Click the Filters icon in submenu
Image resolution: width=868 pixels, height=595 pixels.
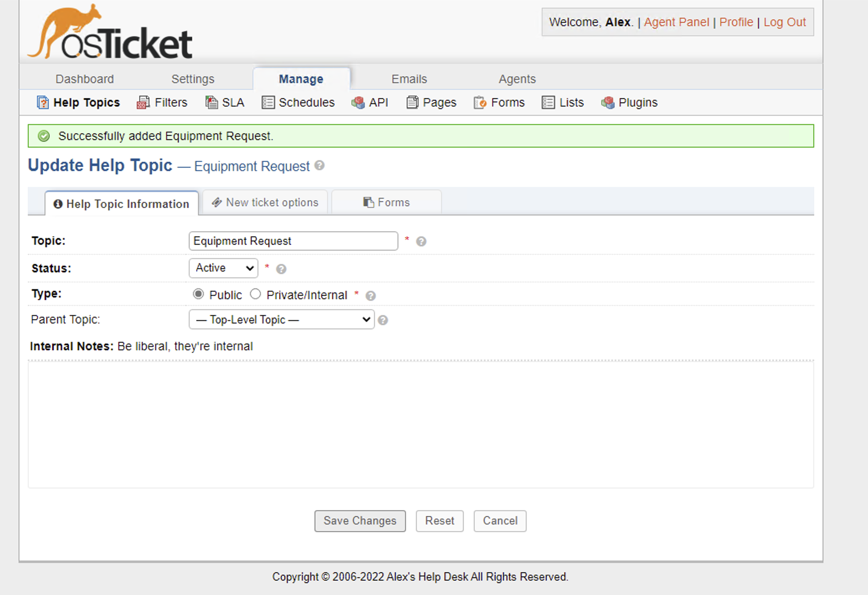point(143,103)
